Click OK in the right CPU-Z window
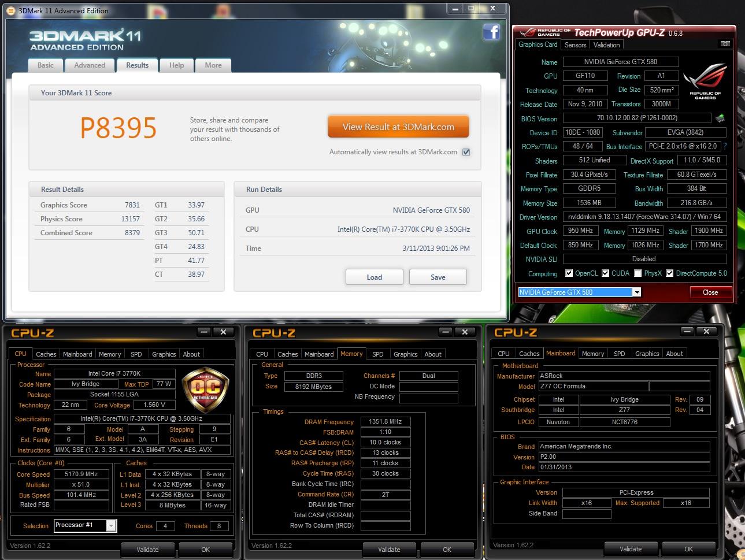 (x=689, y=549)
